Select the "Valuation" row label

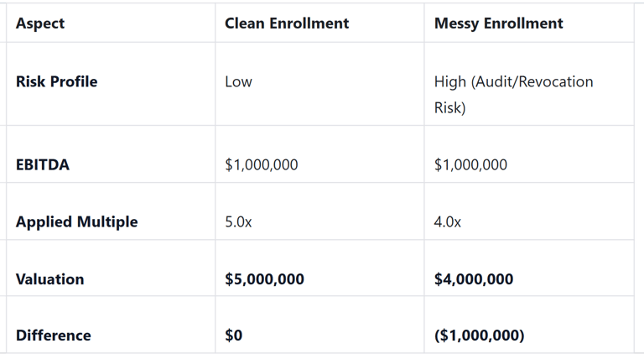[49, 279]
